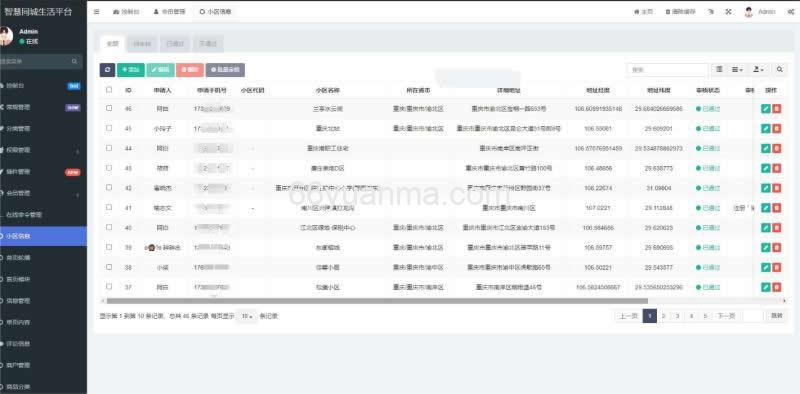Click the table search magnifier icon

[780, 70]
